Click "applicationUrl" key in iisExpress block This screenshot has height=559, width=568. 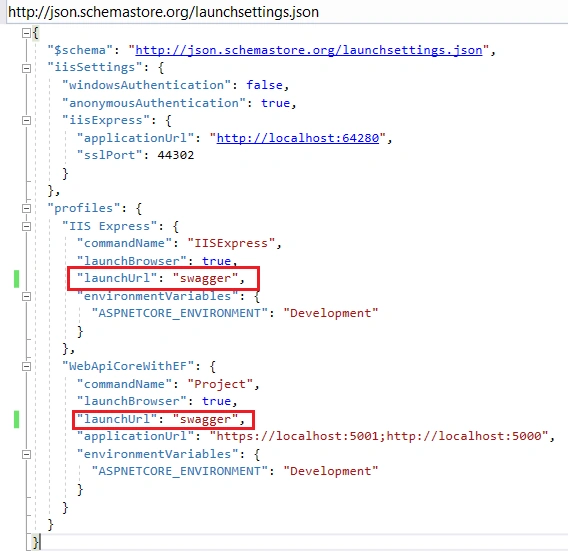point(135,138)
